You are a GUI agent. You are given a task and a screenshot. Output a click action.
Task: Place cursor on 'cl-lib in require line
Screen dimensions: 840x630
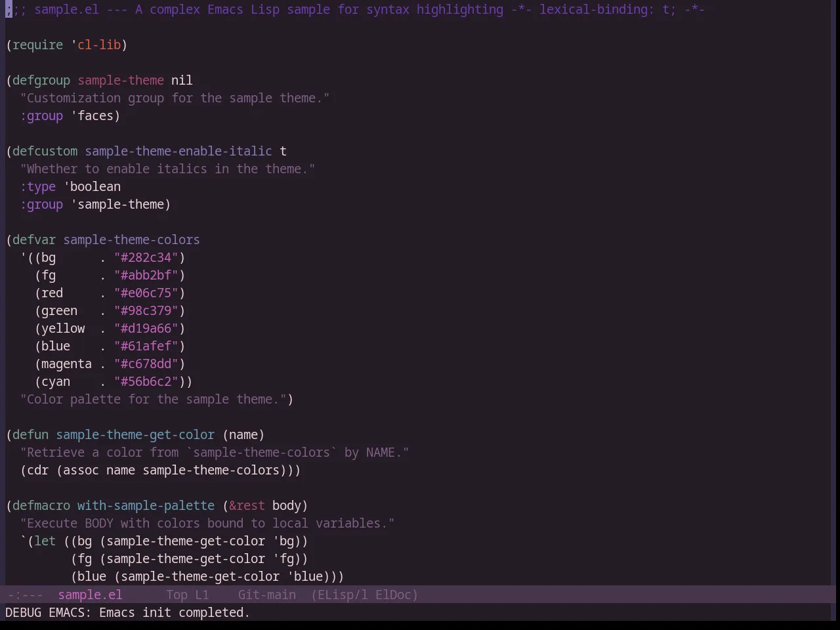click(x=96, y=45)
